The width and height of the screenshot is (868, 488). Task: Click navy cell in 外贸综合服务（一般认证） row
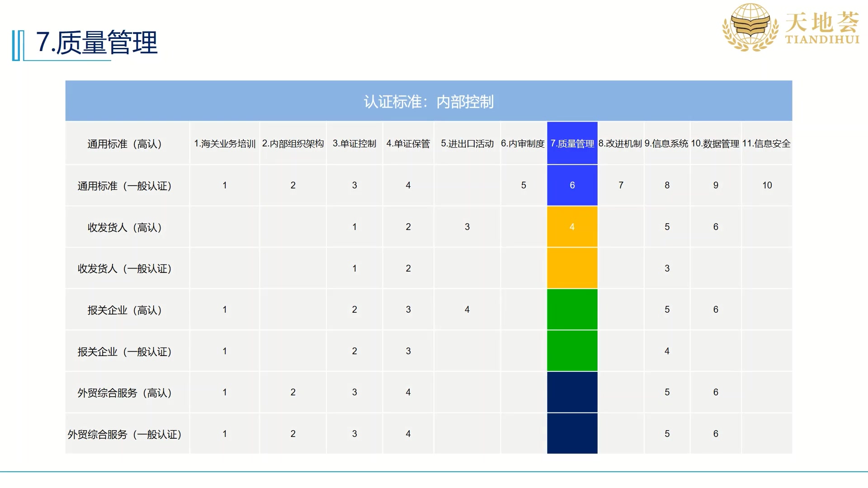(x=572, y=434)
